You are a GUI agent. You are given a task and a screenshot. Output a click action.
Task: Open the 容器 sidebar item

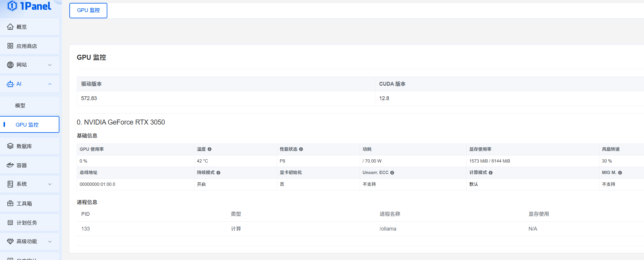pos(29,165)
